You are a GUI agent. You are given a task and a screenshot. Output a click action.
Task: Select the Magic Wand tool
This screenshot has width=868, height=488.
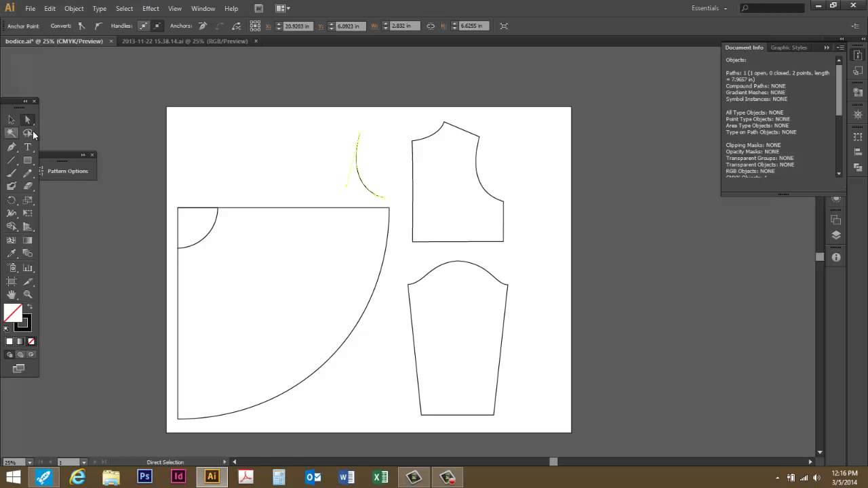12,134
